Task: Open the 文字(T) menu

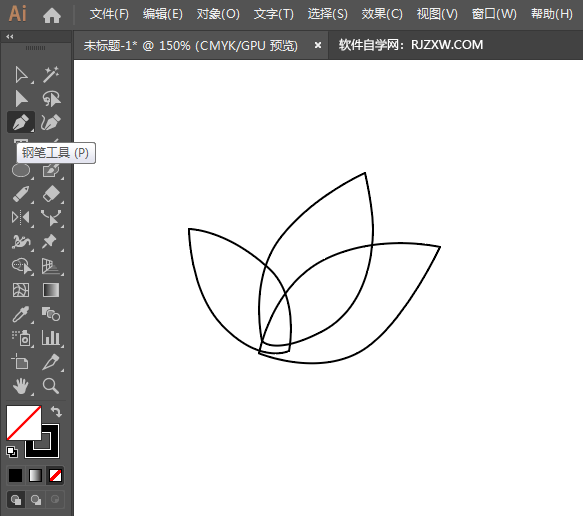Action: tap(274, 14)
